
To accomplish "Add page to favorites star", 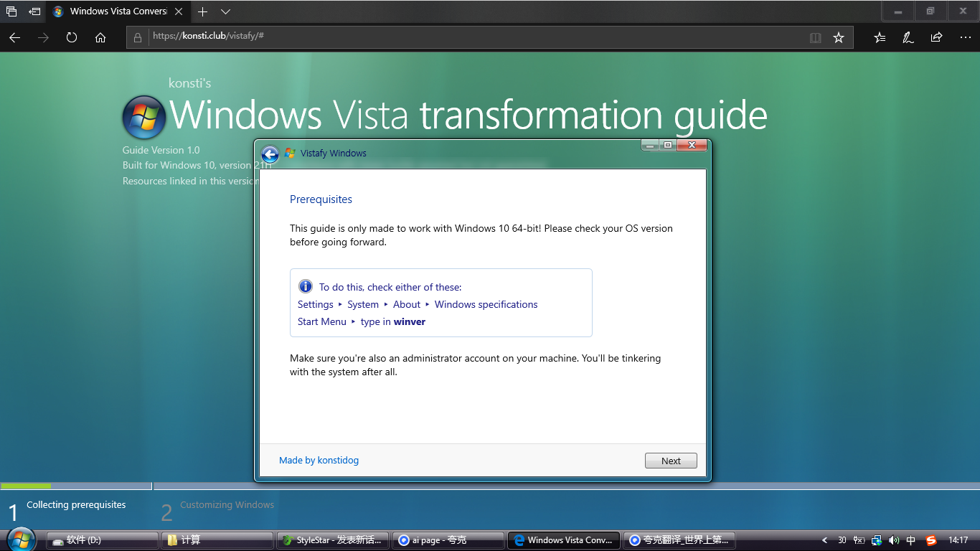I will (839, 37).
